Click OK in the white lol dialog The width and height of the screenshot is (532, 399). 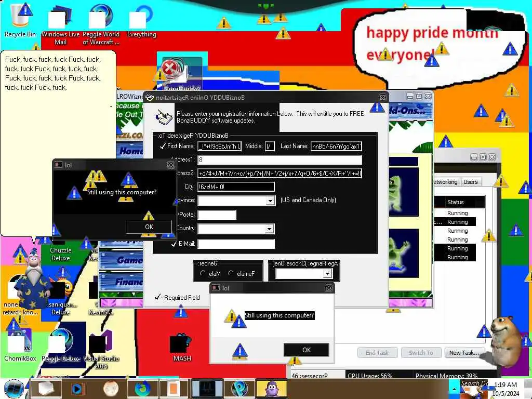pos(306,350)
